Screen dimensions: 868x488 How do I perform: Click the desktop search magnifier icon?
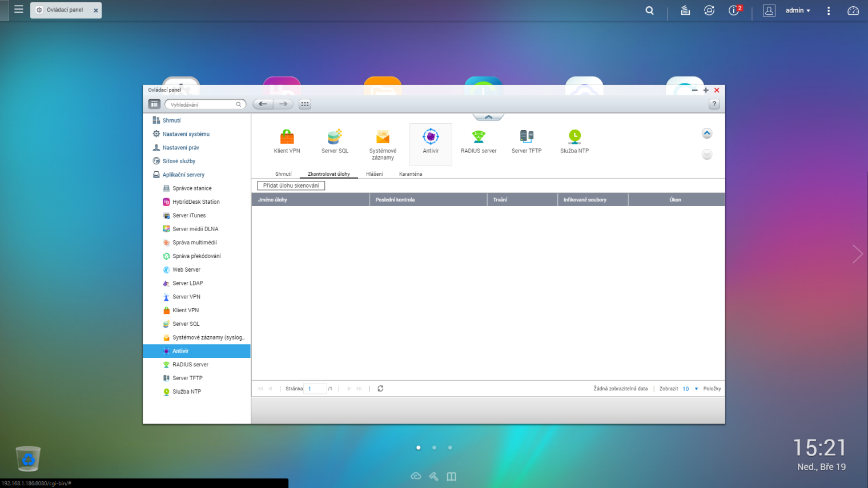click(x=649, y=10)
